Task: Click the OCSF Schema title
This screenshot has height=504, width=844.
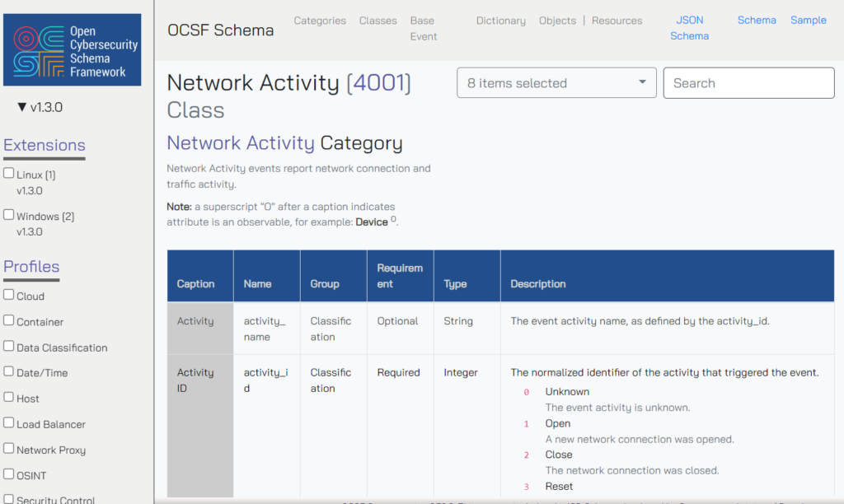Action: 220,30
